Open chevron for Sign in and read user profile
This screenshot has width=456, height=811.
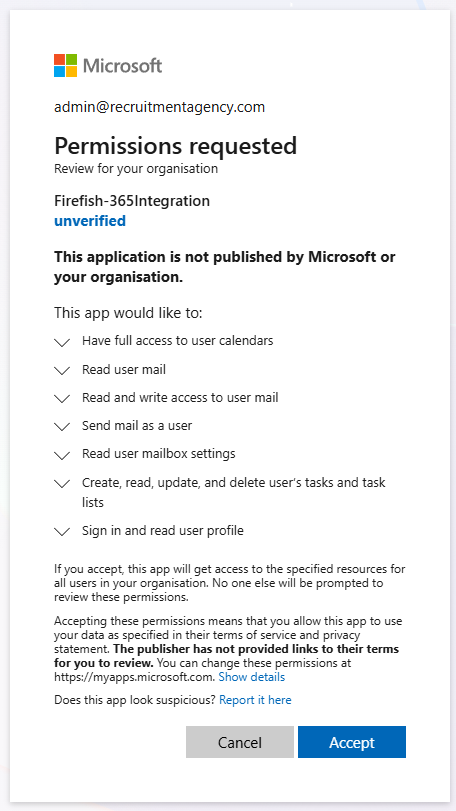62,532
